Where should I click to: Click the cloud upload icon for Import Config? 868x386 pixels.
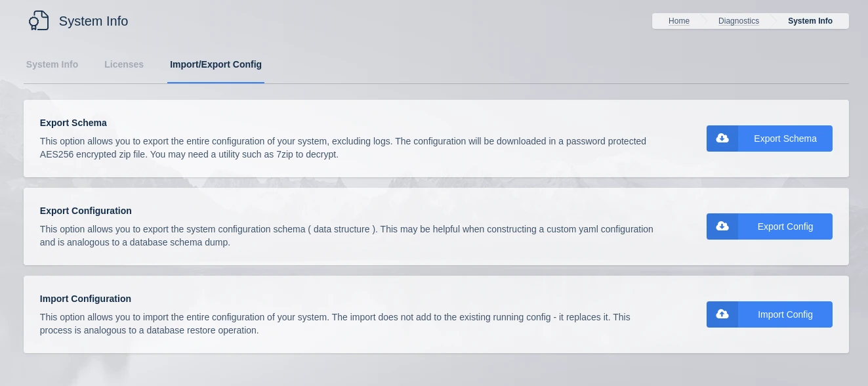[722, 314]
